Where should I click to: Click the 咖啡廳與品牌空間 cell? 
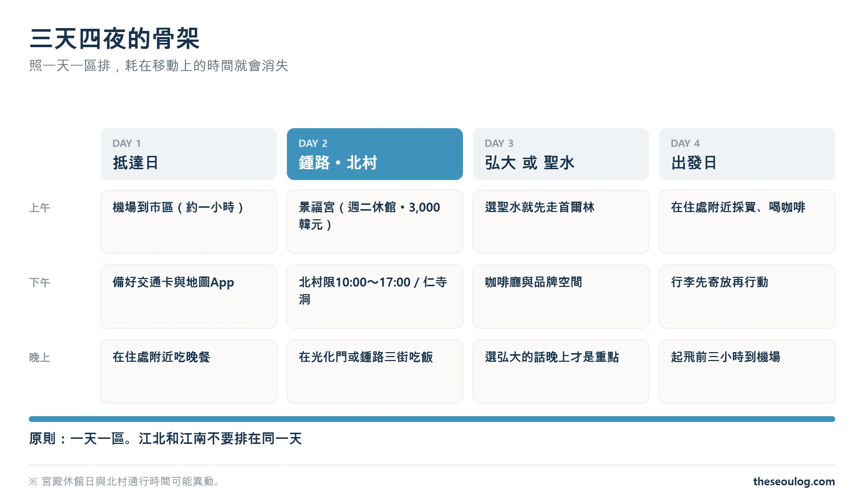click(561, 297)
